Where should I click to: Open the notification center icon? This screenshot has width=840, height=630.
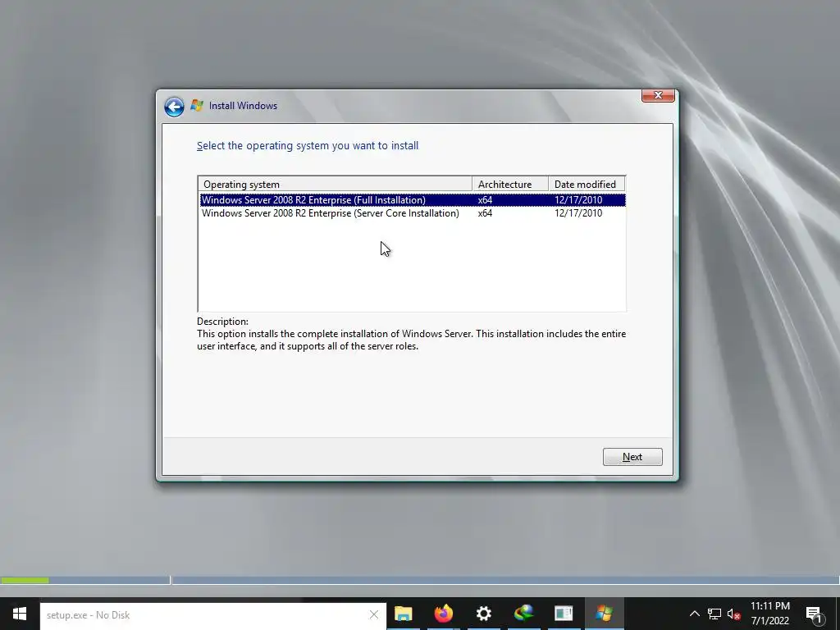814,614
